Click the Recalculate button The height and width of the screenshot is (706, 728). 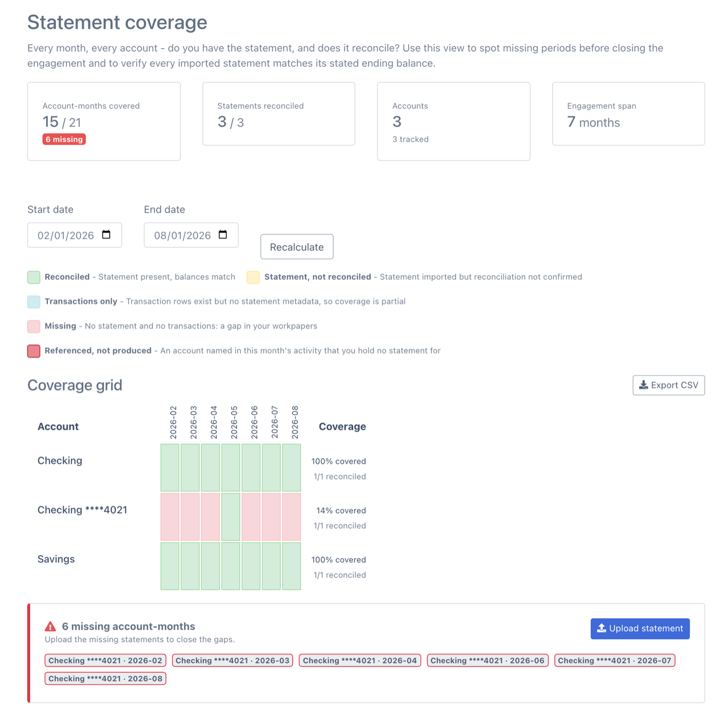[x=297, y=247]
